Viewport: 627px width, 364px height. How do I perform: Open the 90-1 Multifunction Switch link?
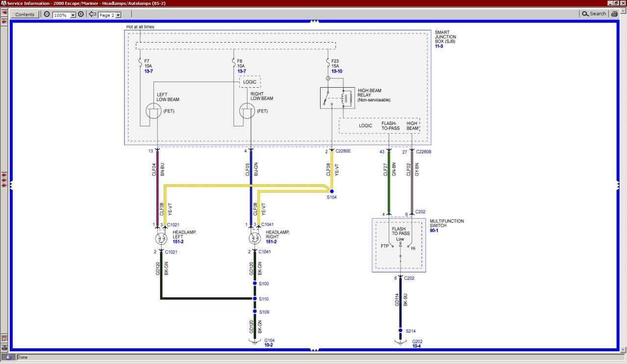tap(434, 230)
